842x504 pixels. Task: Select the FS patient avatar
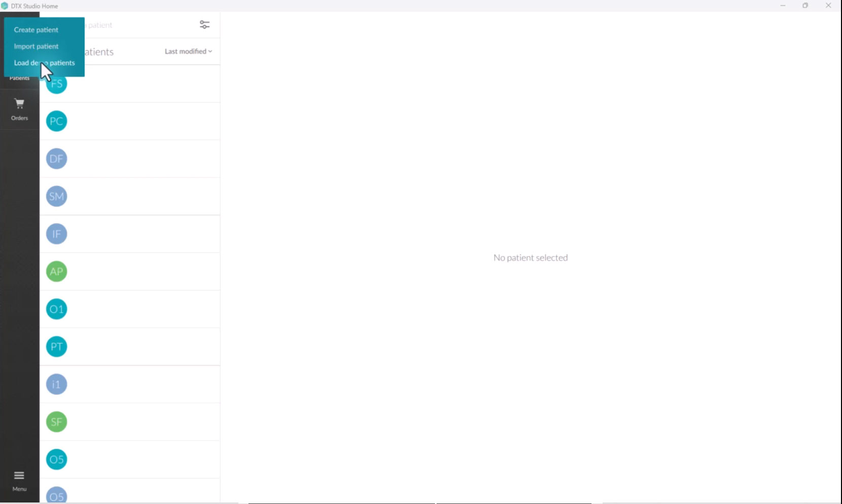tap(56, 84)
